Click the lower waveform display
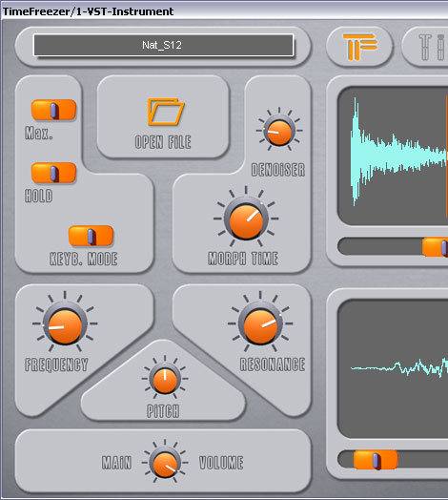The image size is (448, 500). 393,368
